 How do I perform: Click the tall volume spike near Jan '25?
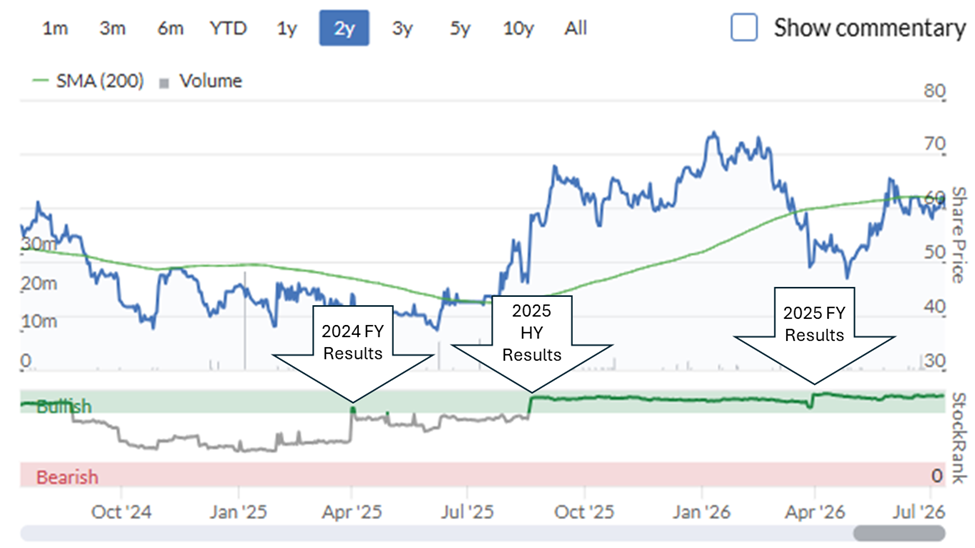245,320
